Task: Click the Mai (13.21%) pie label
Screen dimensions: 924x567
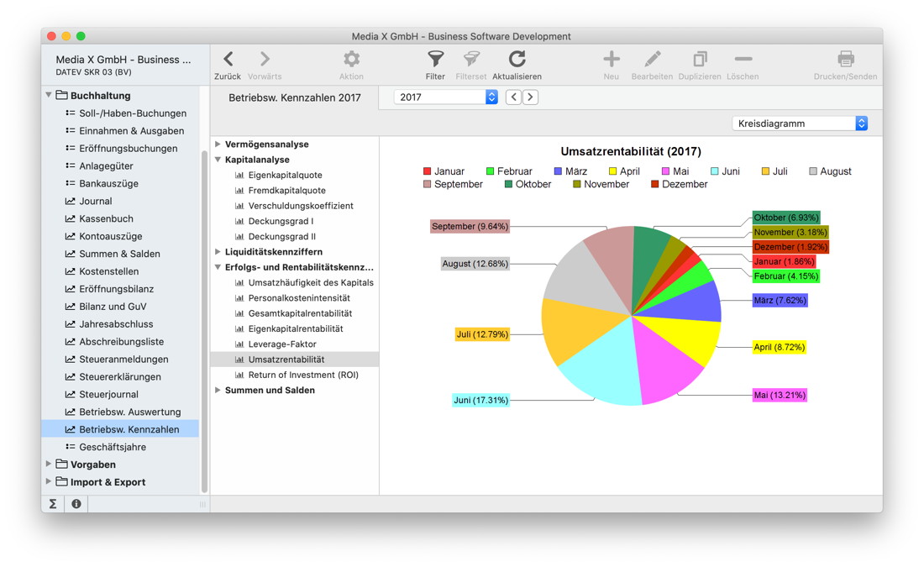Action: pyautogui.click(x=779, y=395)
